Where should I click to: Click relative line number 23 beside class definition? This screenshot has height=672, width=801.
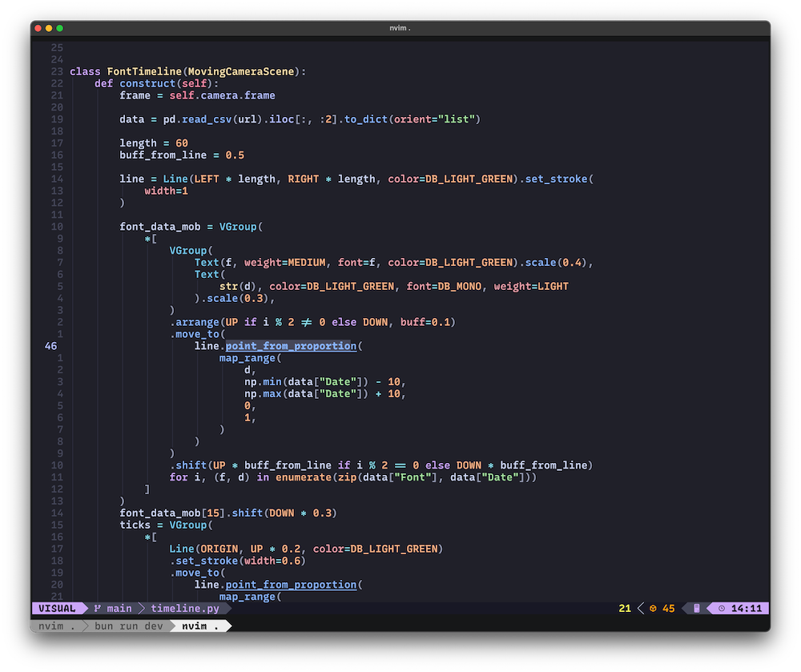(x=57, y=71)
